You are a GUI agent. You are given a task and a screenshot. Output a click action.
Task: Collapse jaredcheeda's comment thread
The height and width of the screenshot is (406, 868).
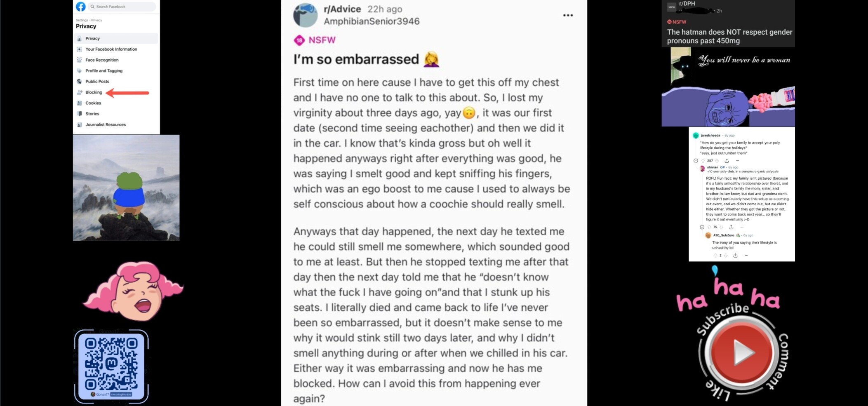point(696,161)
